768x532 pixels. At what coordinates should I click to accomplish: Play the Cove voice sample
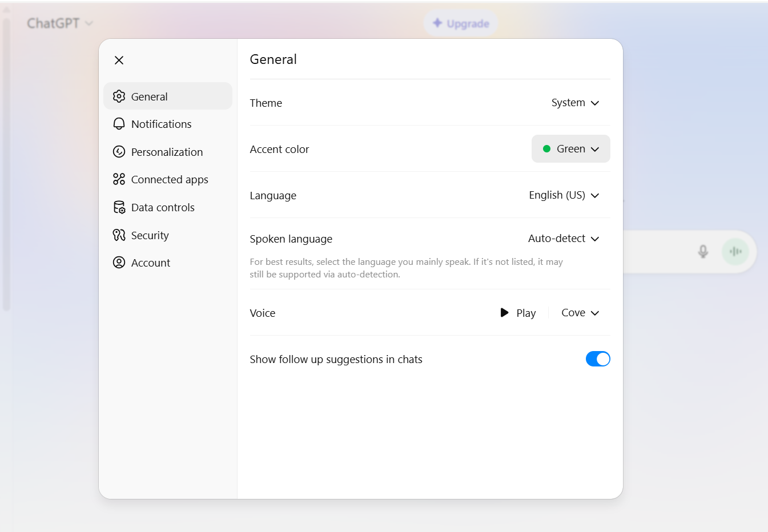pos(518,313)
